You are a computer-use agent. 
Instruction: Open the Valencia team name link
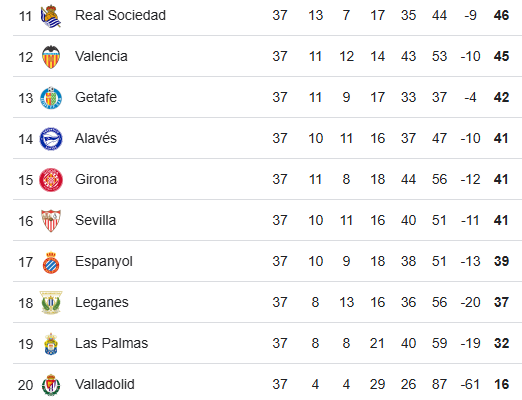tap(101, 56)
